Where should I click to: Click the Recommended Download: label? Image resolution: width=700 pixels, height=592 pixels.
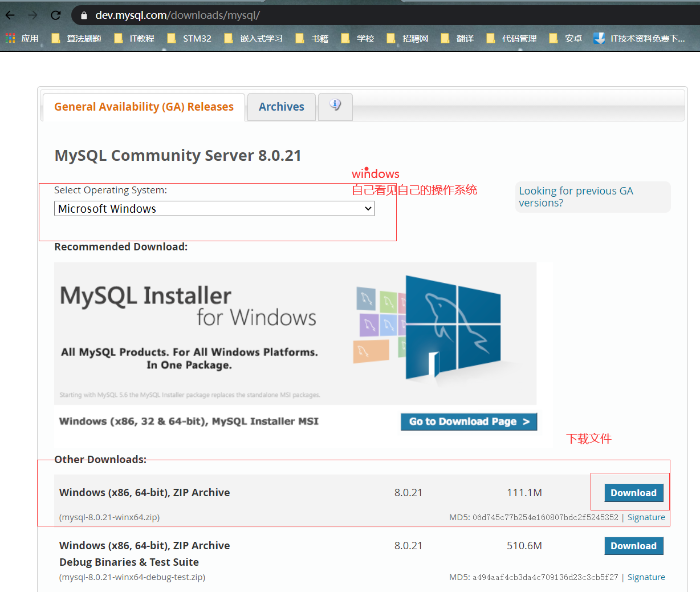[121, 247]
